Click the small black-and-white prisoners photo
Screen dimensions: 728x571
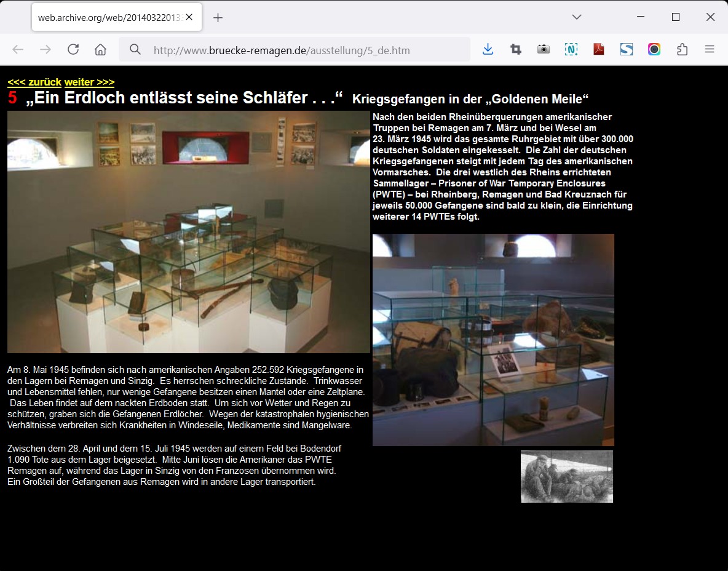coord(566,476)
